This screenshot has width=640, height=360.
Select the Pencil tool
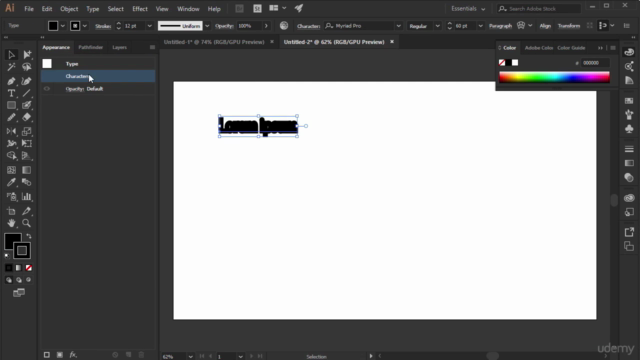point(11,118)
